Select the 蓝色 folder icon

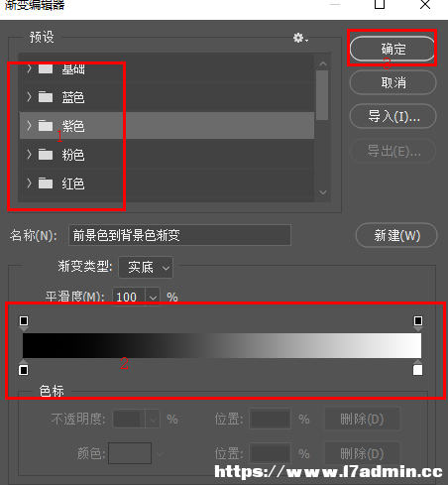coord(46,97)
